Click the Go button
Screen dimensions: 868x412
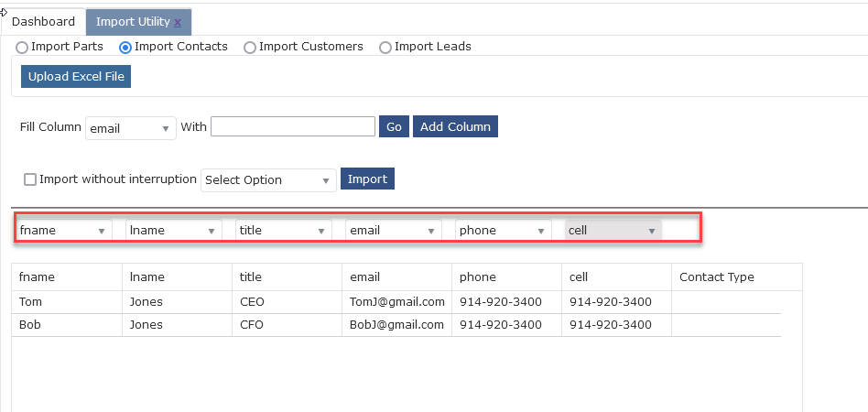pyautogui.click(x=394, y=127)
